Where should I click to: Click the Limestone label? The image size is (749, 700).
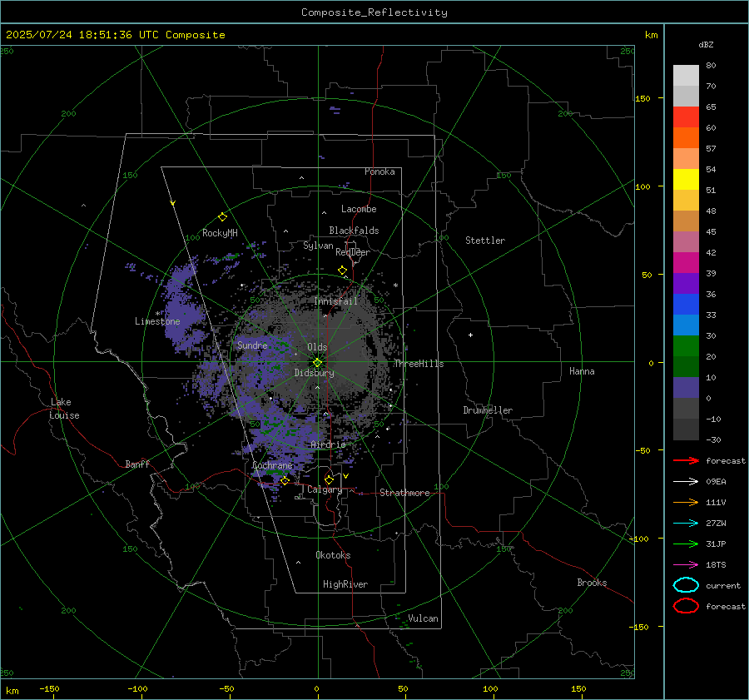157,321
